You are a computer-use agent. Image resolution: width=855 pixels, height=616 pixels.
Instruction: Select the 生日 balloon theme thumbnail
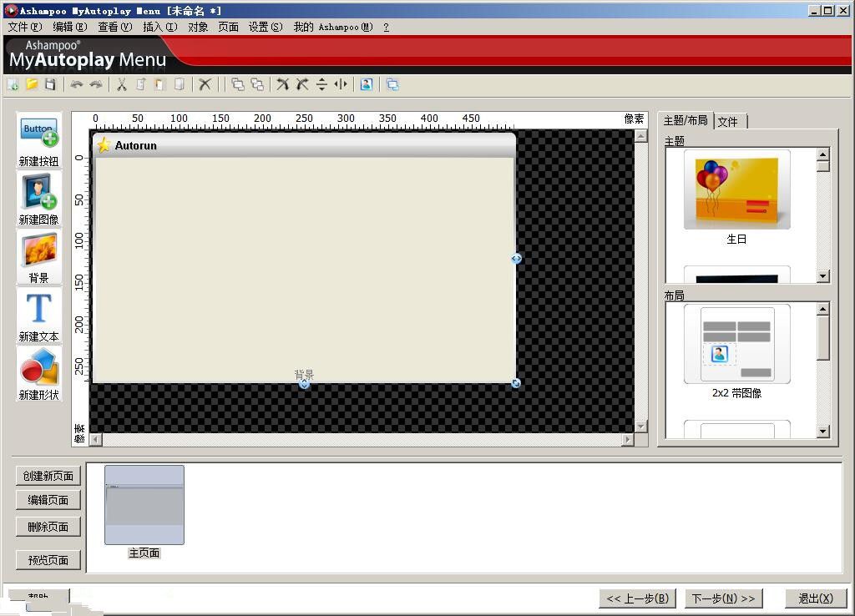736,191
